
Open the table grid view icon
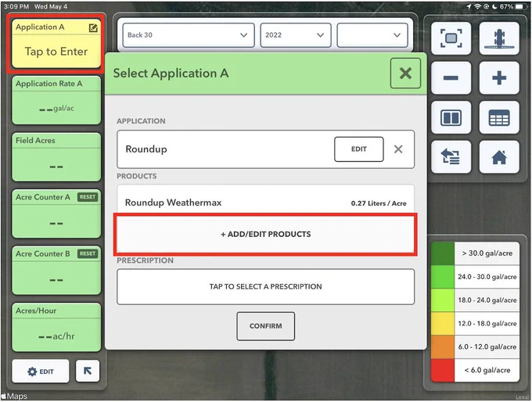[499, 118]
